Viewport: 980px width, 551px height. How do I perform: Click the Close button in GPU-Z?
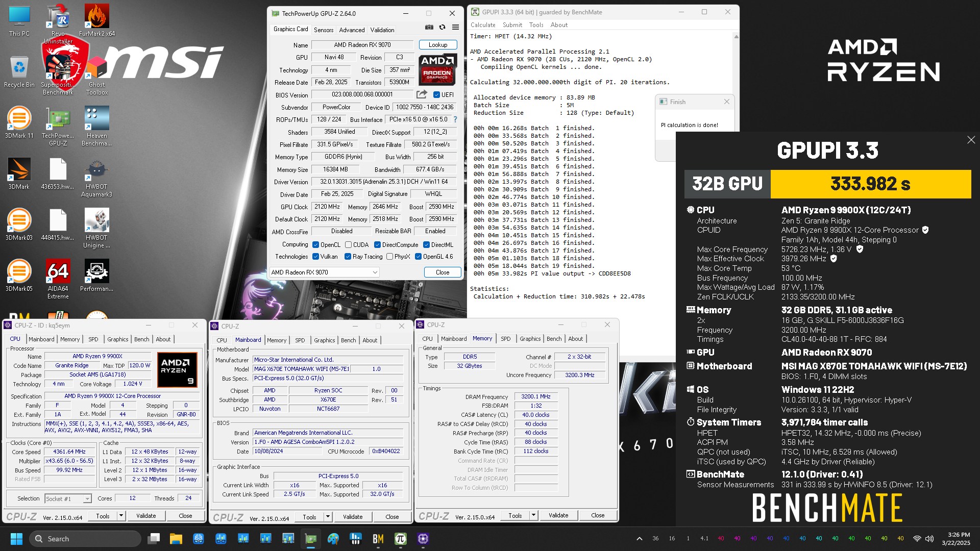coord(443,272)
